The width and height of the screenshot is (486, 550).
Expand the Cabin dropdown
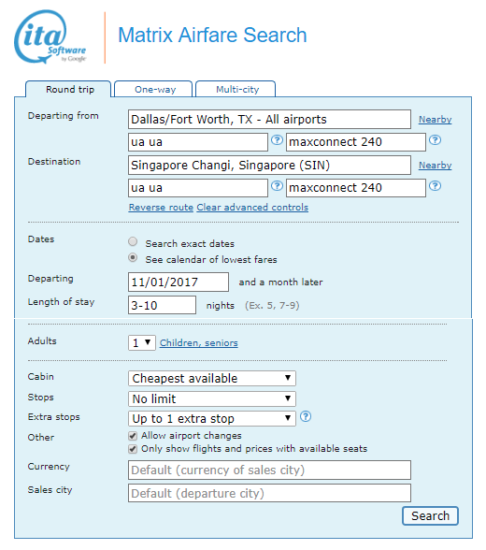pos(212,378)
